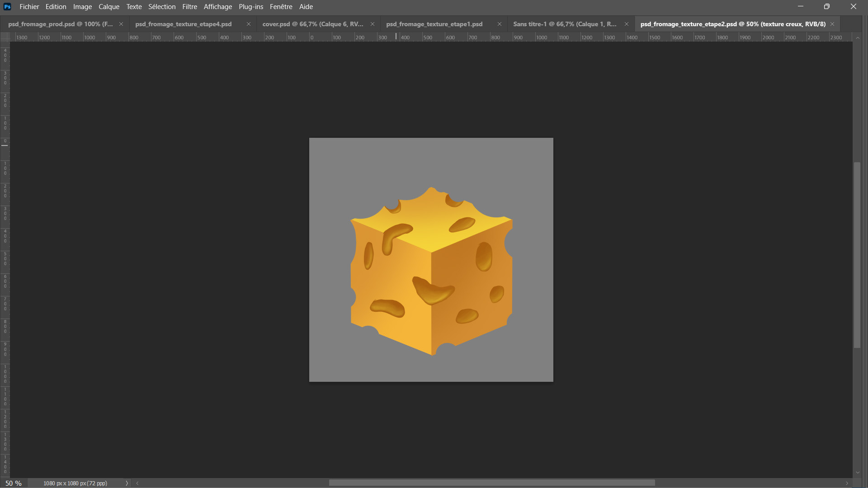Switch to the psd_fromage_prod.psd tab
Image resolution: width=868 pixels, height=488 pixels.
60,24
